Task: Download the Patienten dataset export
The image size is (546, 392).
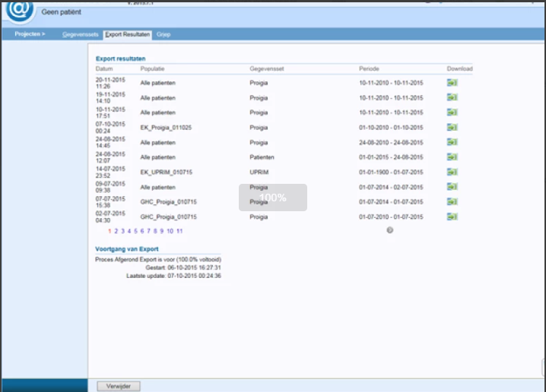Action: (x=452, y=157)
